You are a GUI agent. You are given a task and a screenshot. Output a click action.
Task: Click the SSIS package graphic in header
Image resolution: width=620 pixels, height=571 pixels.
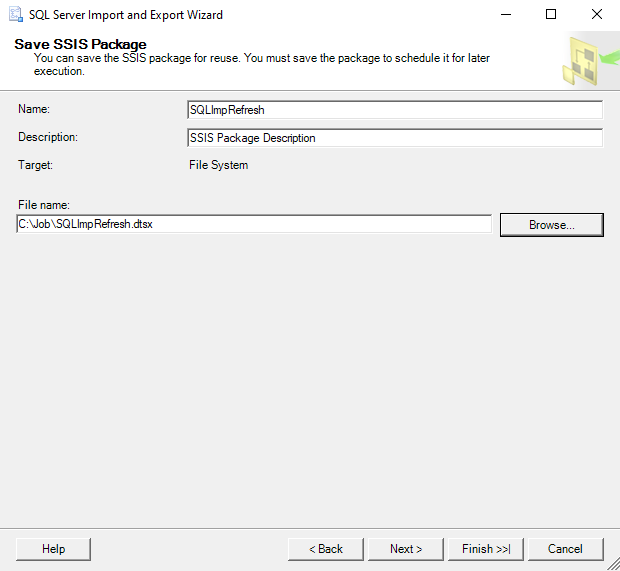pos(590,61)
